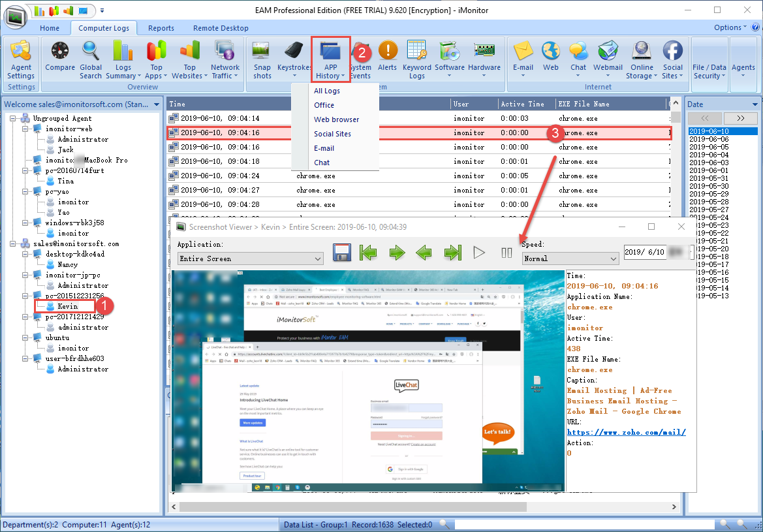The image size is (763, 532).
Task: Save the screenshot with the floppy disk icon
Action: pyautogui.click(x=342, y=252)
